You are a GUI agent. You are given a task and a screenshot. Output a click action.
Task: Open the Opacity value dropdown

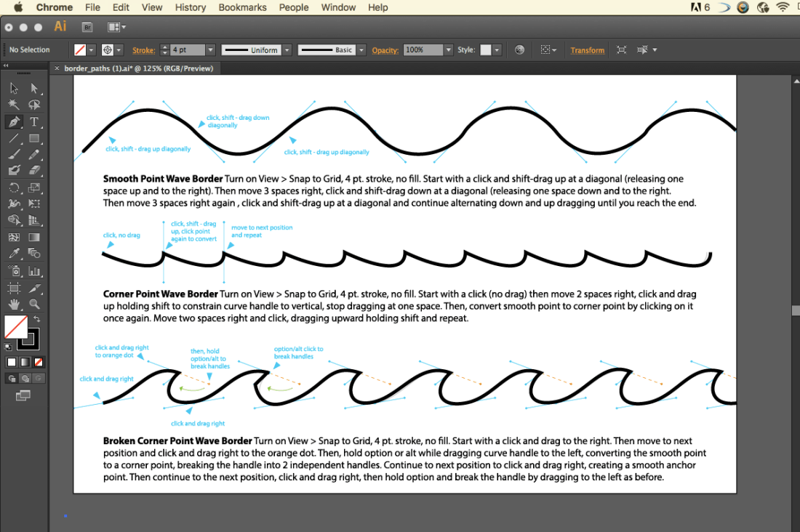449,50
